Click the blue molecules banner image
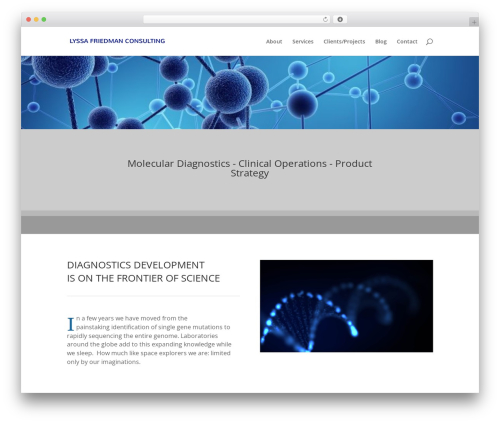 pos(250,92)
